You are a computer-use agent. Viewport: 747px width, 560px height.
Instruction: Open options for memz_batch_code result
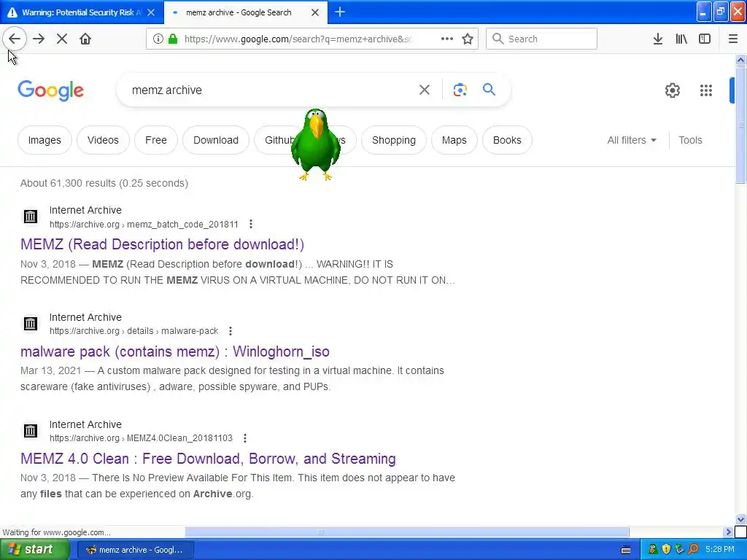click(x=251, y=225)
